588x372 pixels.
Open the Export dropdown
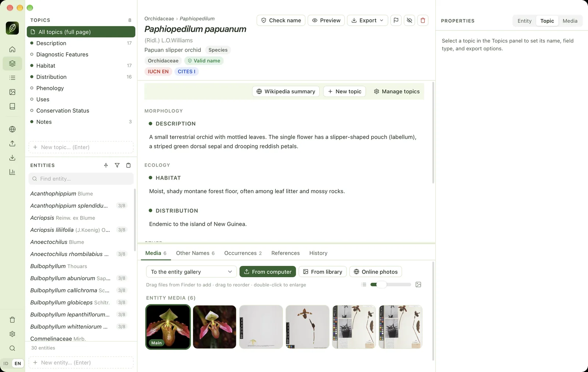pyautogui.click(x=367, y=20)
